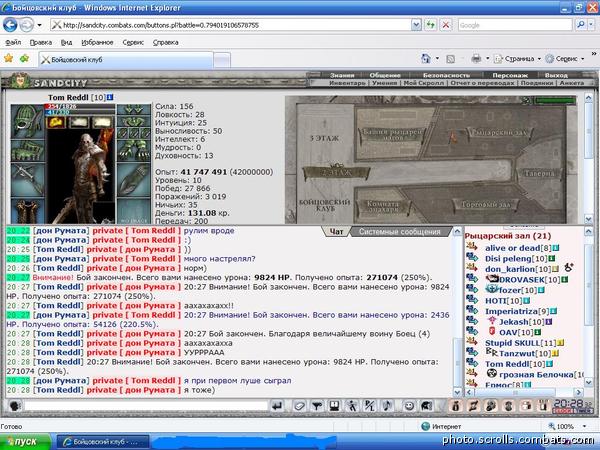
Task: Open the address bar dropdown arrow
Action: point(416,25)
